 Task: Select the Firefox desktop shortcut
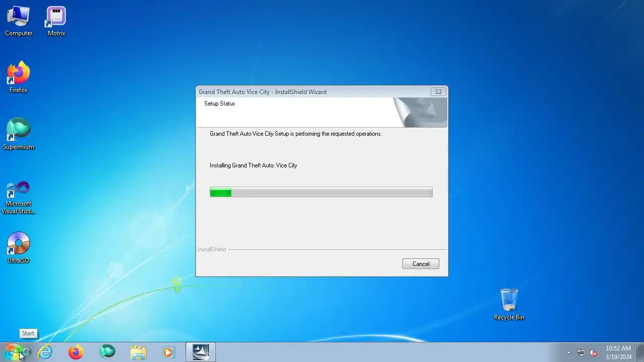tap(19, 77)
